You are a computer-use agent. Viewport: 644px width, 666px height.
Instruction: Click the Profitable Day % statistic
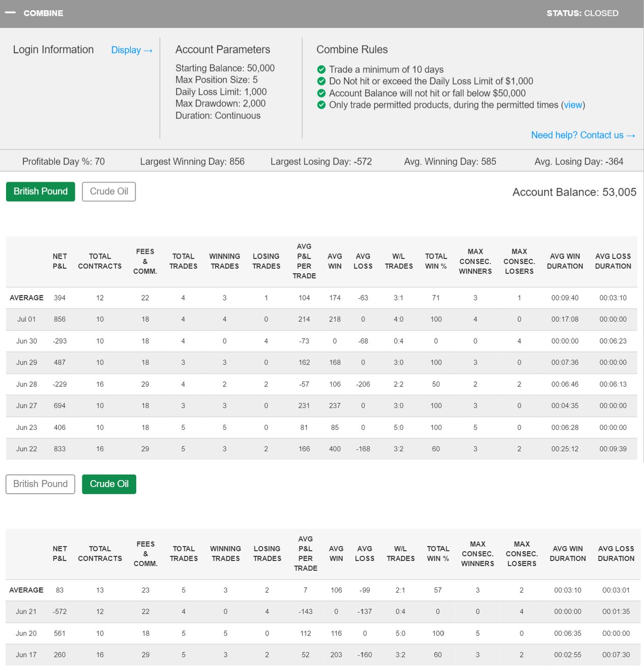pyautogui.click(x=63, y=162)
